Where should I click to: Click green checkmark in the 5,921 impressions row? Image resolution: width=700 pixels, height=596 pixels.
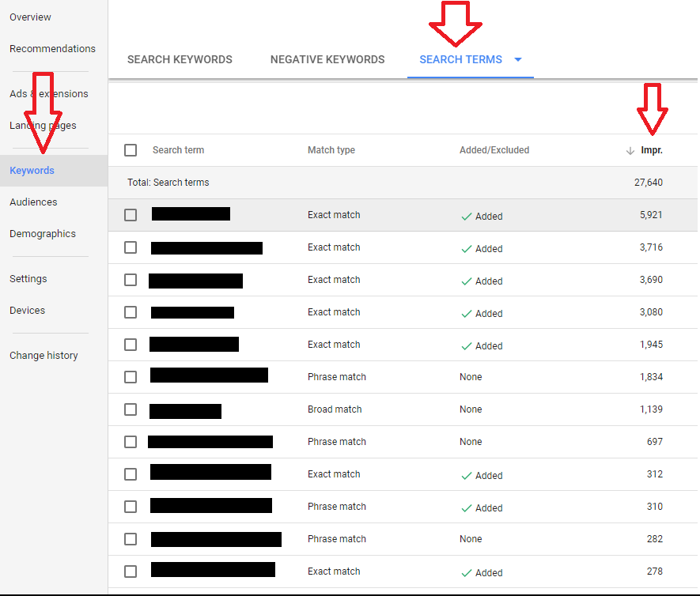(x=467, y=216)
